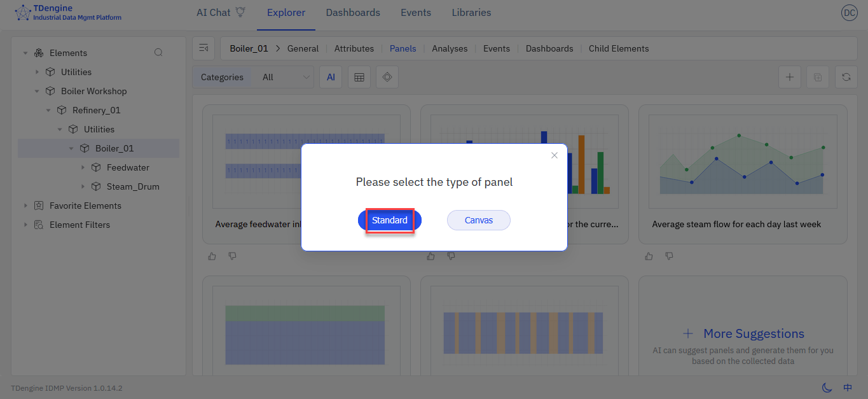Toggle the AI suggestions button

[x=331, y=77]
